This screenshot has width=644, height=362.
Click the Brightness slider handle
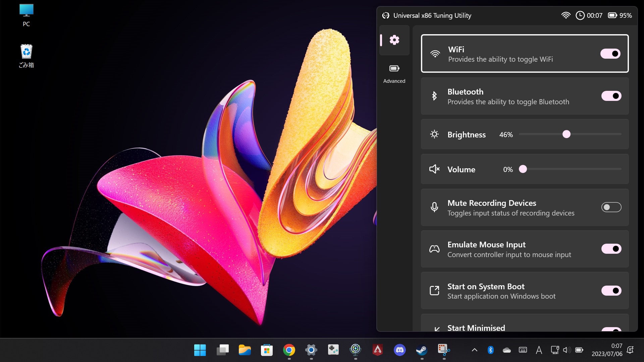click(x=566, y=134)
